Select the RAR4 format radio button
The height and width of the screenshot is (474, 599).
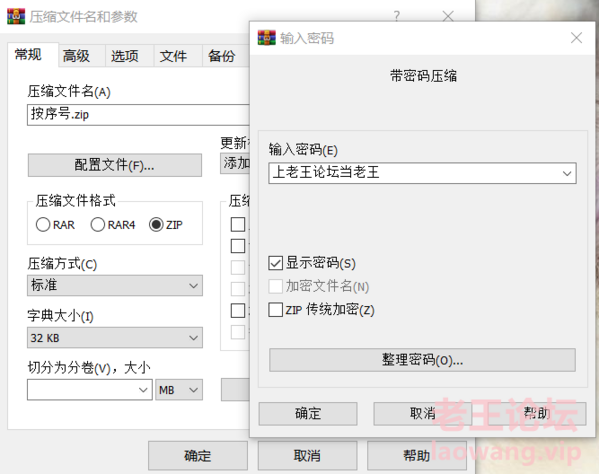tap(97, 225)
